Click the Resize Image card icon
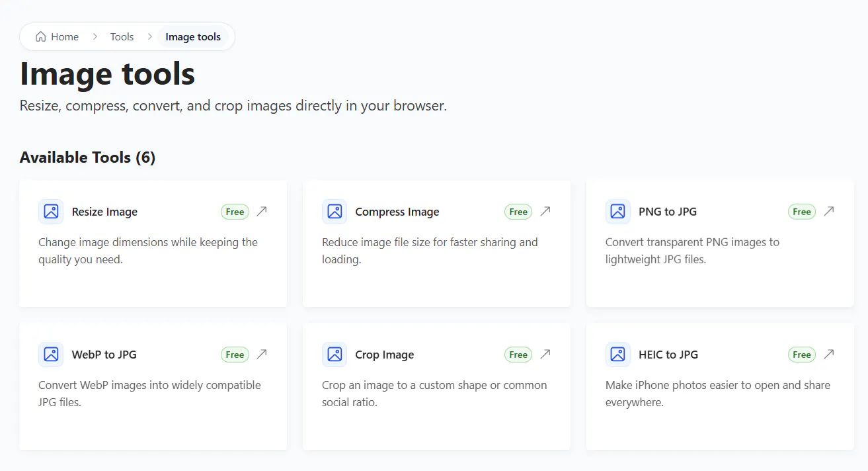868x471 pixels. pos(51,212)
